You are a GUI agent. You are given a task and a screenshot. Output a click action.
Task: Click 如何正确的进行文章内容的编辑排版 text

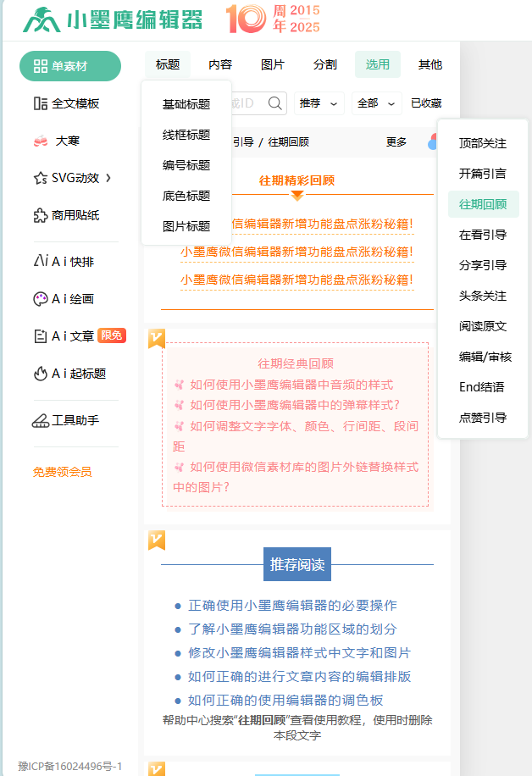coord(299,677)
